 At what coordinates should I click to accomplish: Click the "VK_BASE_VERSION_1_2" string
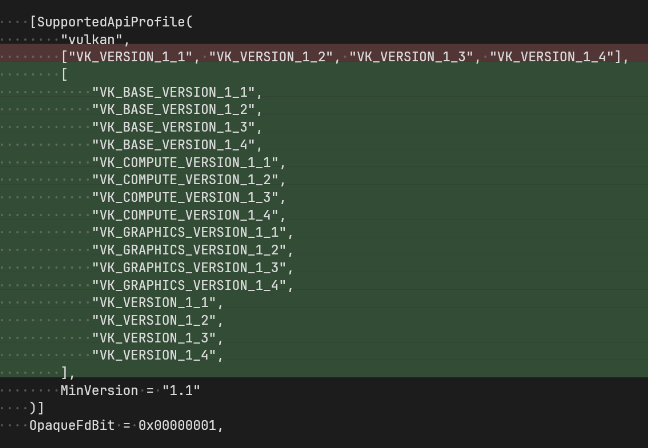[176, 109]
